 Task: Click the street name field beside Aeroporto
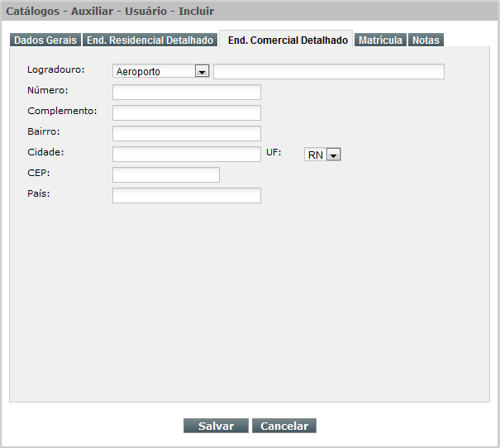coord(328,71)
